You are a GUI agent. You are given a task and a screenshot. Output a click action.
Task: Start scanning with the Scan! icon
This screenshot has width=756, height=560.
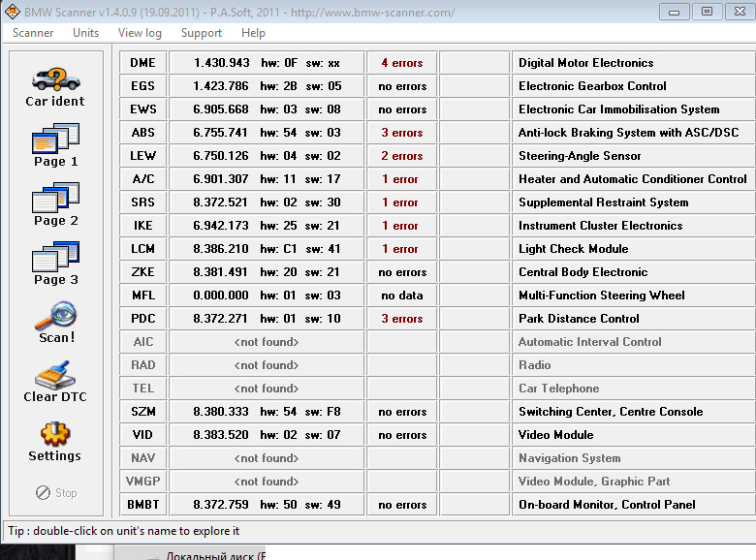point(56,323)
